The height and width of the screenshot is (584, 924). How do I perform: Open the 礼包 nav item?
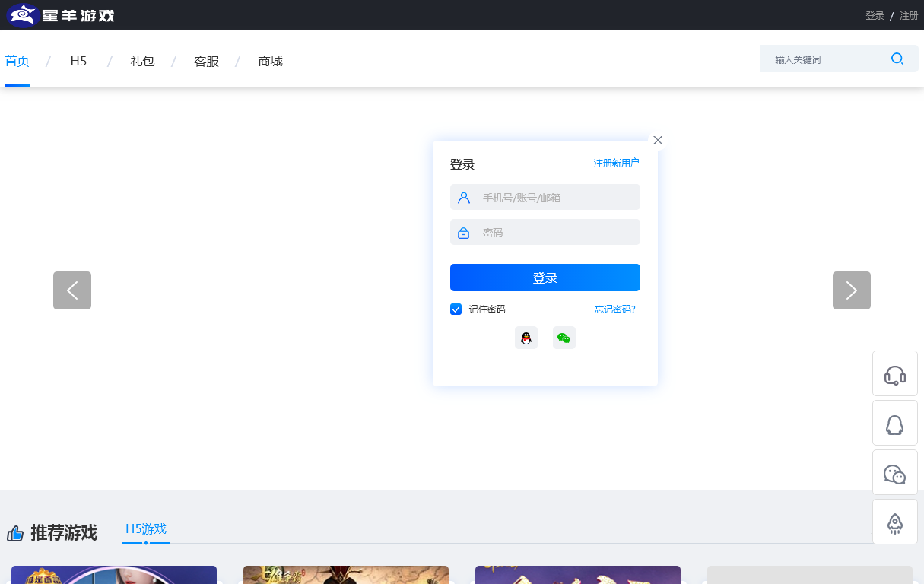pyautogui.click(x=142, y=61)
